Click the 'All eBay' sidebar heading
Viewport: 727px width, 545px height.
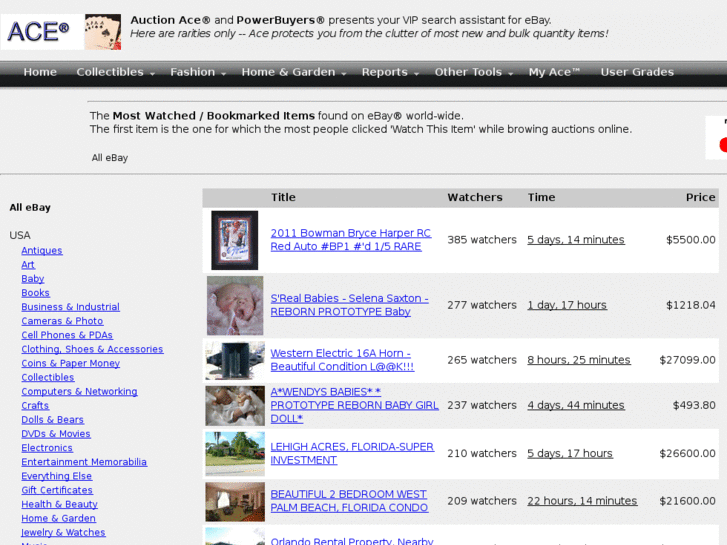pyautogui.click(x=30, y=207)
